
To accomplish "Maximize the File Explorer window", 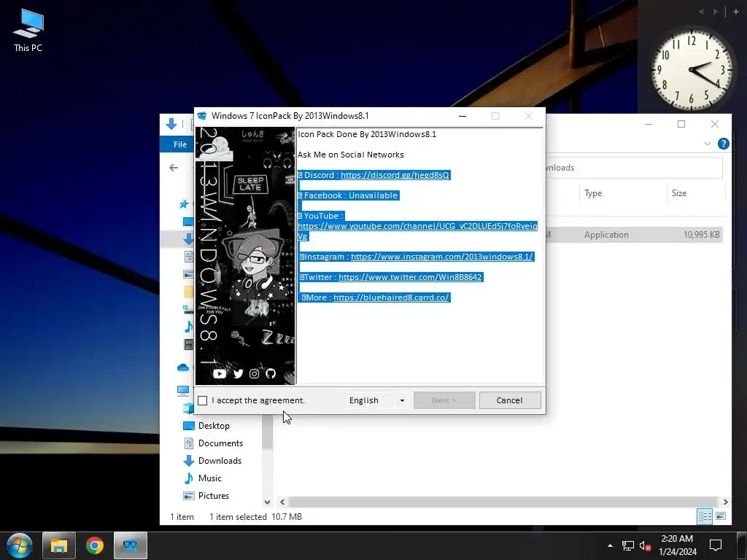I will [x=681, y=124].
